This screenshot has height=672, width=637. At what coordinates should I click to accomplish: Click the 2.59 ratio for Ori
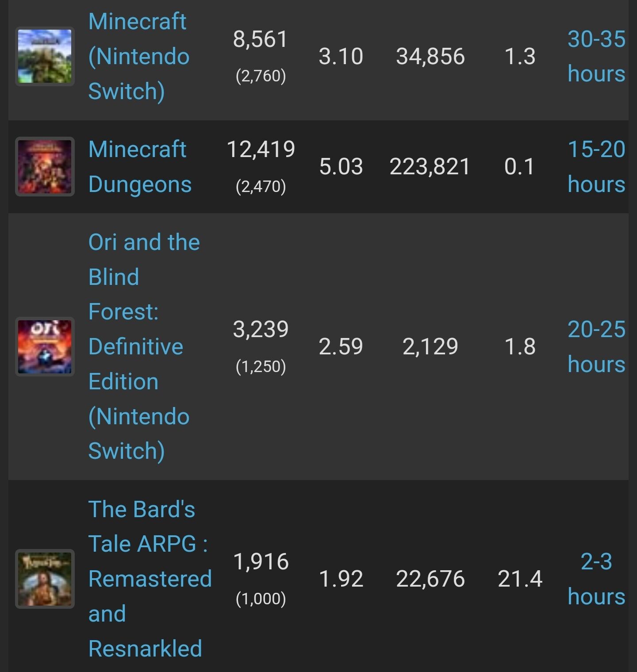click(341, 346)
